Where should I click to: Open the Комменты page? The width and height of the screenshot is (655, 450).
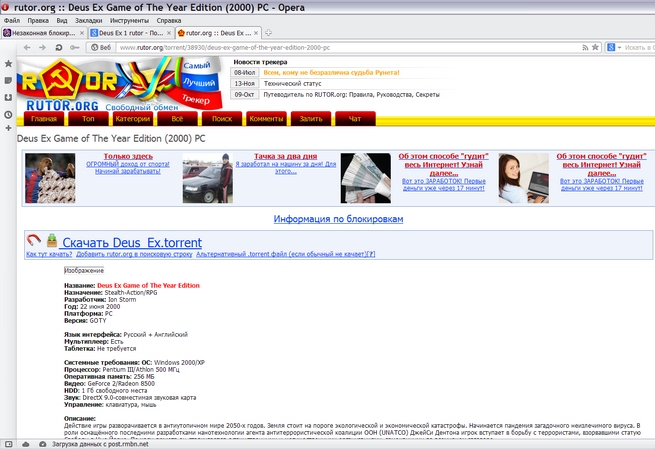pyautogui.click(x=267, y=119)
